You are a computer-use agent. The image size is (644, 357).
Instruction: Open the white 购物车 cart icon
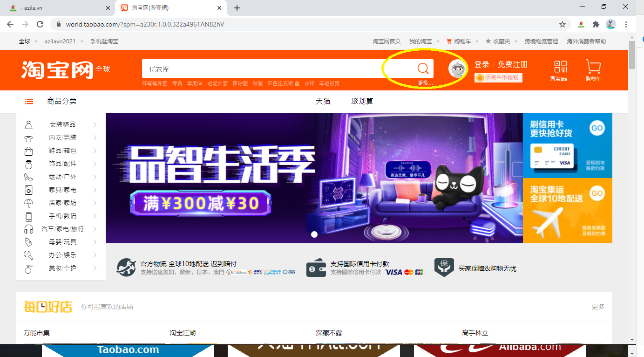(593, 67)
